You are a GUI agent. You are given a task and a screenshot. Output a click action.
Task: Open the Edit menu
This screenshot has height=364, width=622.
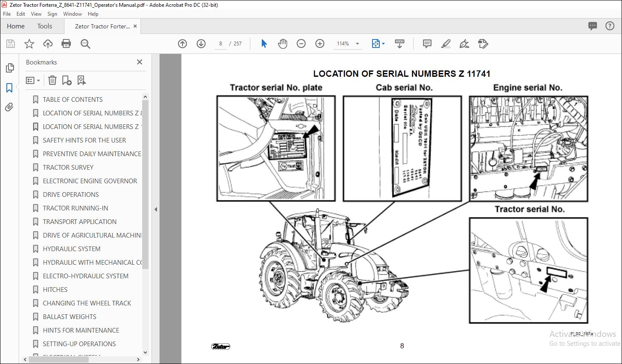21,14
